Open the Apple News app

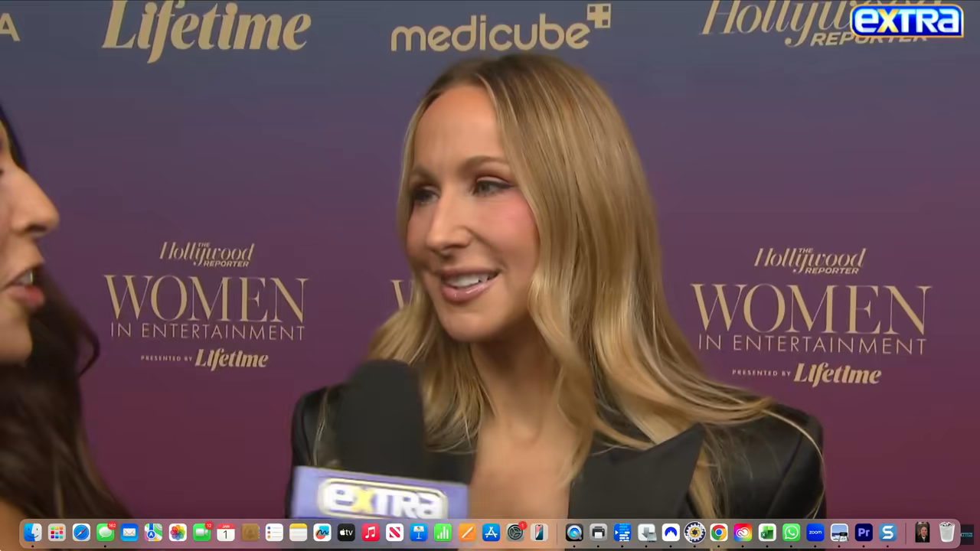tap(395, 533)
